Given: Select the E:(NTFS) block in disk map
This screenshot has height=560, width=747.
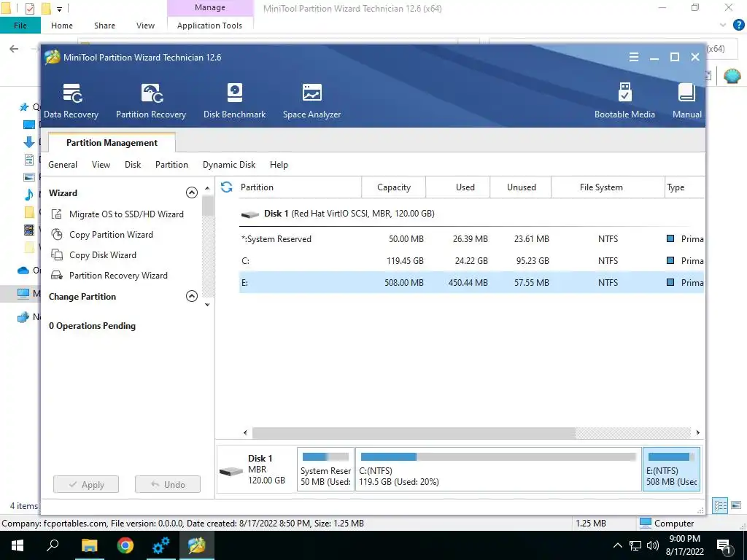Looking at the screenshot, I should click(672, 470).
